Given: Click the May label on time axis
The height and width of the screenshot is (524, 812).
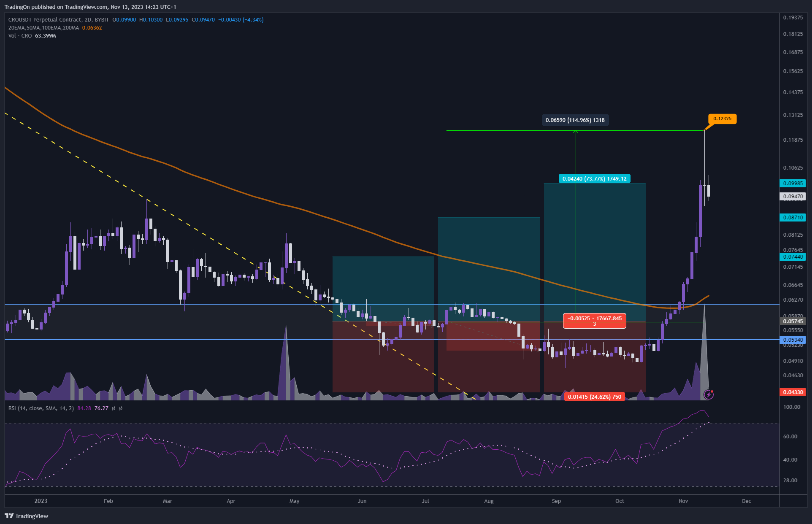Looking at the screenshot, I should (x=294, y=501).
